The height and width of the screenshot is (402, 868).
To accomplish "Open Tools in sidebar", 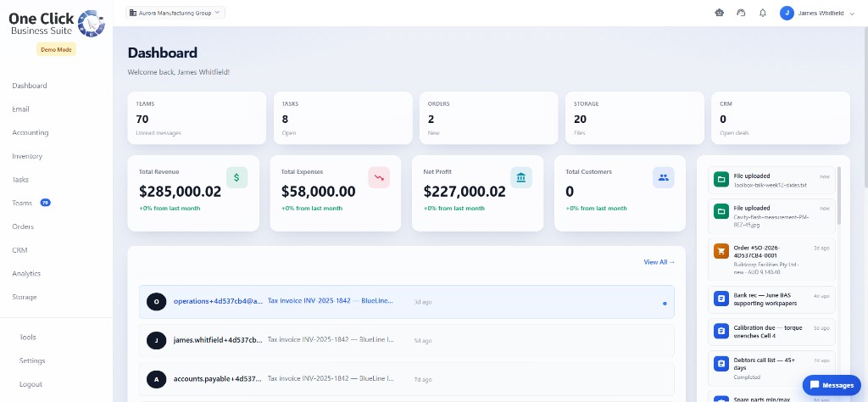I will pyautogui.click(x=28, y=338).
